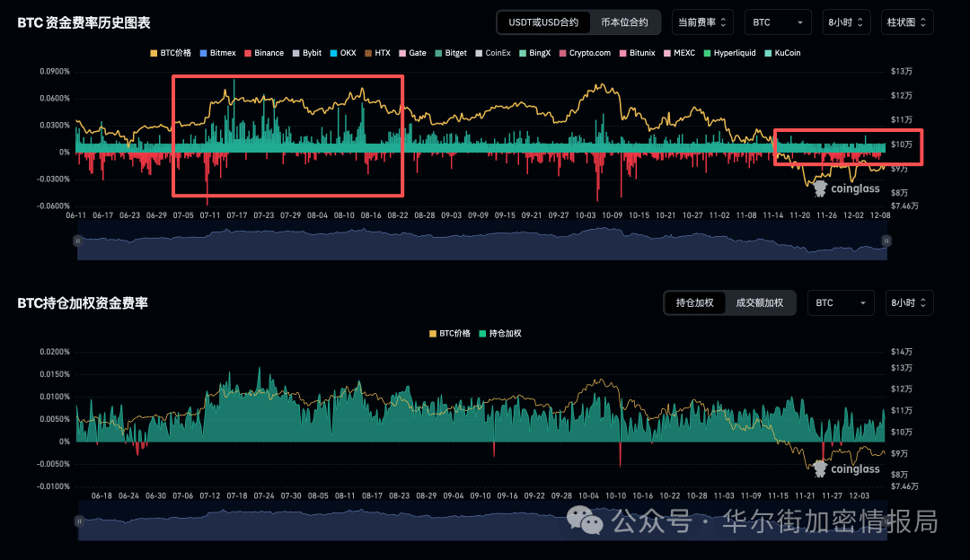The width and height of the screenshot is (970, 560).
Task: Select the 持仓加权 tab
Action: click(x=694, y=302)
